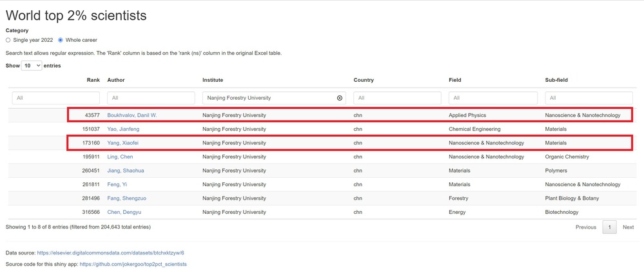Select page 1 in pagination
This screenshot has width=644, height=275.
609,227
